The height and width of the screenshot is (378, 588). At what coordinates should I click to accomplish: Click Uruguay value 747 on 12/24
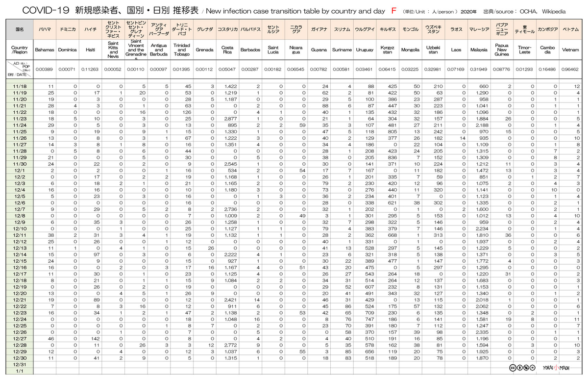point(370,319)
